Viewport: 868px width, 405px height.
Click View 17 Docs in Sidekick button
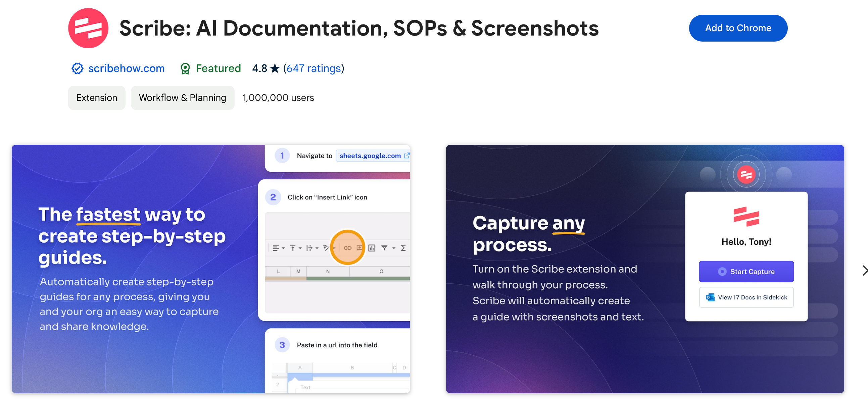tap(746, 297)
